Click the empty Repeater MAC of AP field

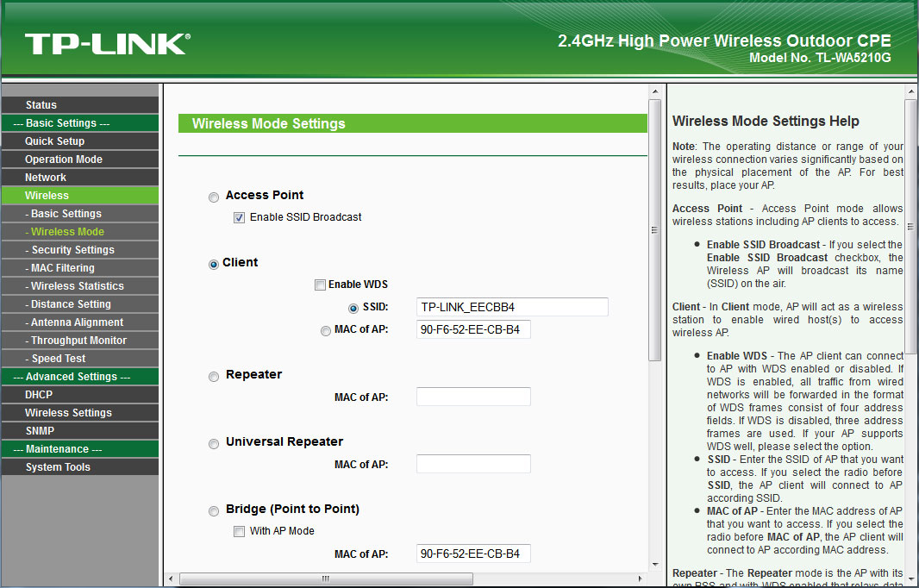473,397
